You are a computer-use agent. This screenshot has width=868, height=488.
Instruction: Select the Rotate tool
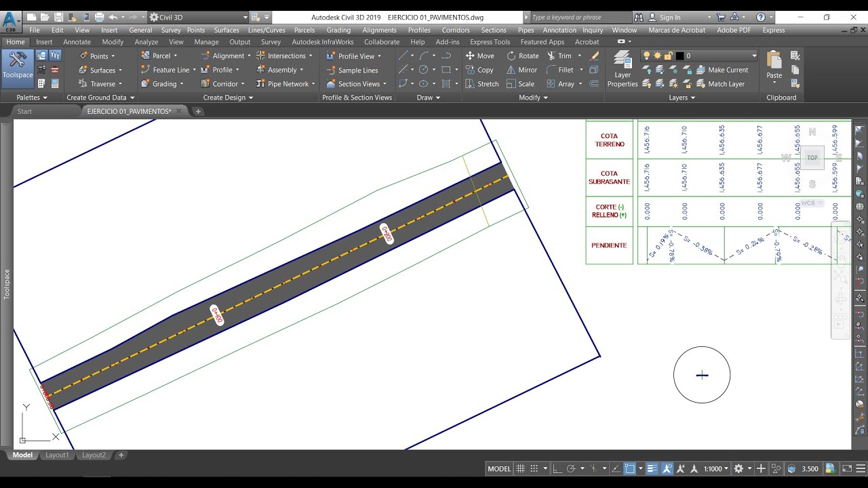[x=523, y=56]
